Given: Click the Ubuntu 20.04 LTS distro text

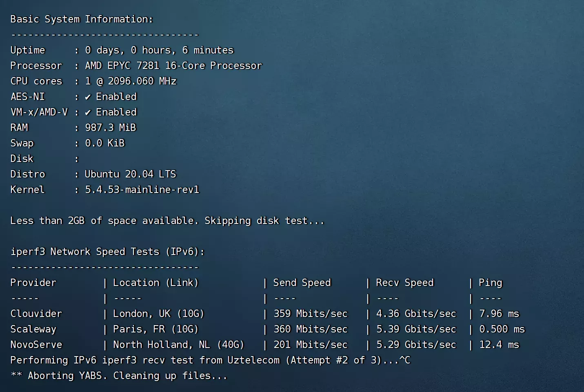Looking at the screenshot, I should 131,174.
